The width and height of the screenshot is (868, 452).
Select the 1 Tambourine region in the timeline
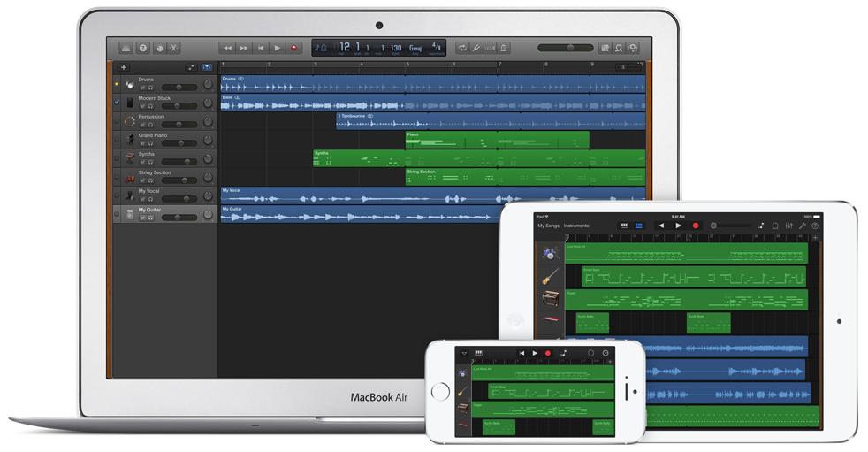491,121
